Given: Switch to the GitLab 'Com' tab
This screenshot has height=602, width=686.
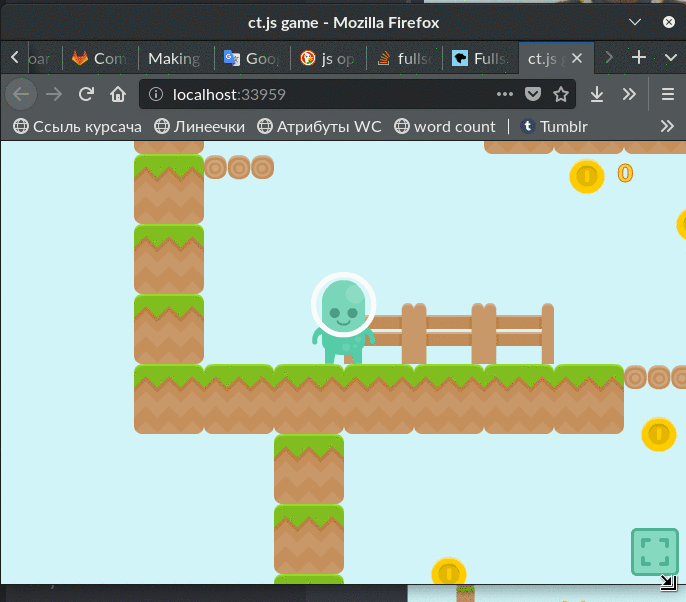Looking at the screenshot, I should pos(101,58).
